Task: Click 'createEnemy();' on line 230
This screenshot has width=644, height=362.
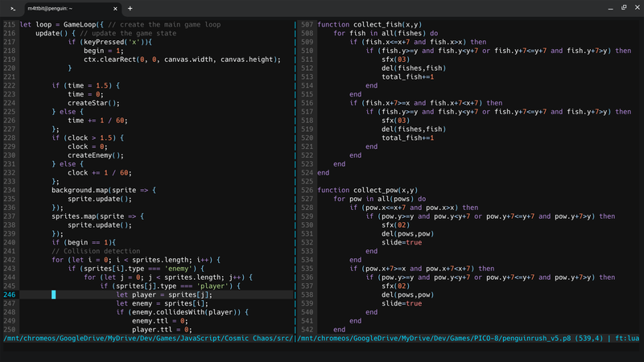Action: [96, 155]
